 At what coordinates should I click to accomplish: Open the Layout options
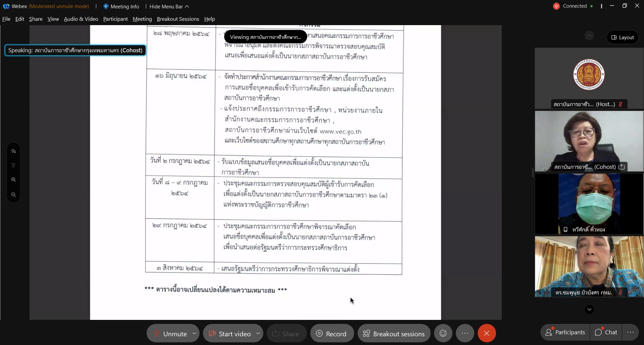click(x=623, y=37)
